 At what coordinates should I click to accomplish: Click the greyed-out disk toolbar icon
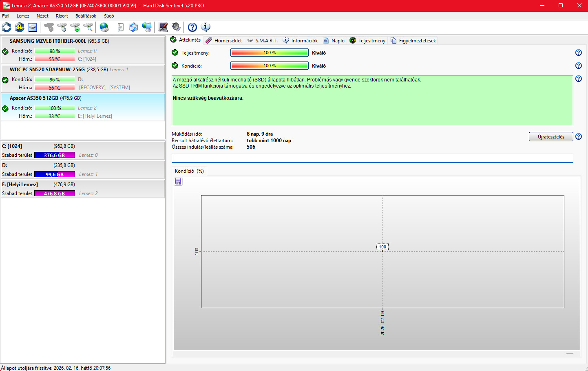pyautogui.click(x=49, y=27)
